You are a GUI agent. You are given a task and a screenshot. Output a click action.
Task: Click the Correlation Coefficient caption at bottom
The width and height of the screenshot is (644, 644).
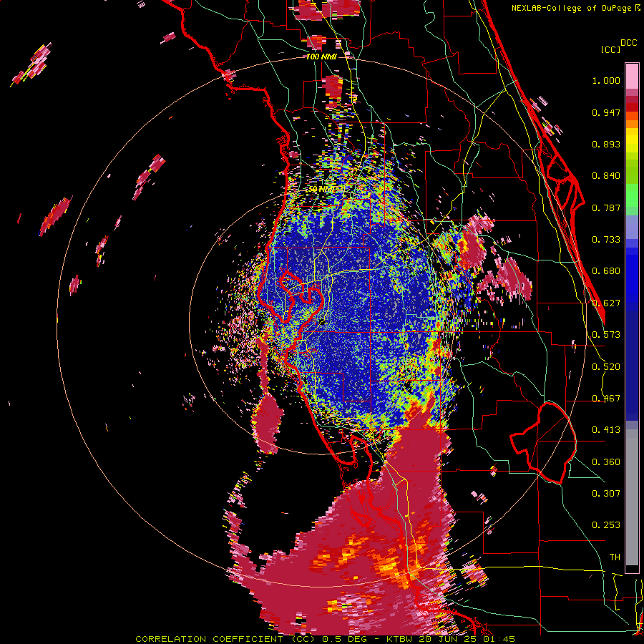tap(325, 639)
